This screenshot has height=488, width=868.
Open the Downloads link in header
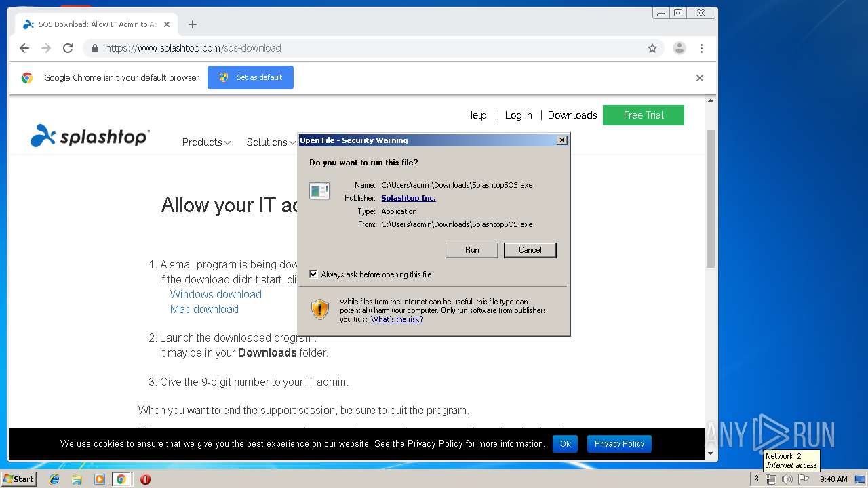pos(572,115)
